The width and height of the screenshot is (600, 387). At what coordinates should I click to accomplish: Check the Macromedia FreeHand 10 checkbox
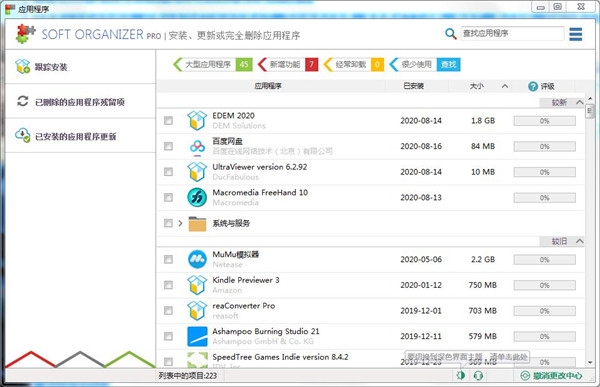(x=168, y=198)
